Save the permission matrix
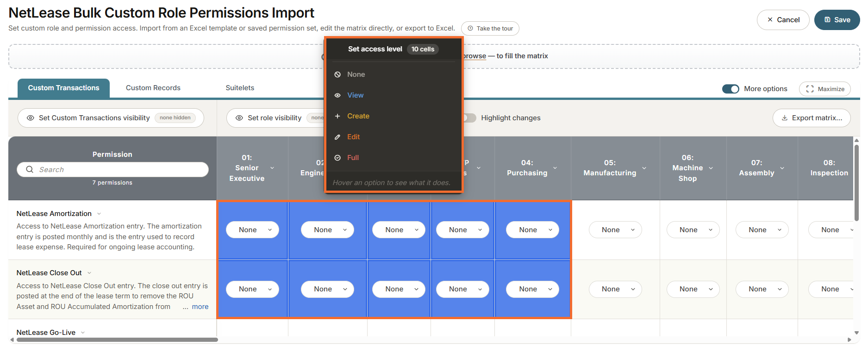This screenshot has width=868, height=352. tap(837, 20)
